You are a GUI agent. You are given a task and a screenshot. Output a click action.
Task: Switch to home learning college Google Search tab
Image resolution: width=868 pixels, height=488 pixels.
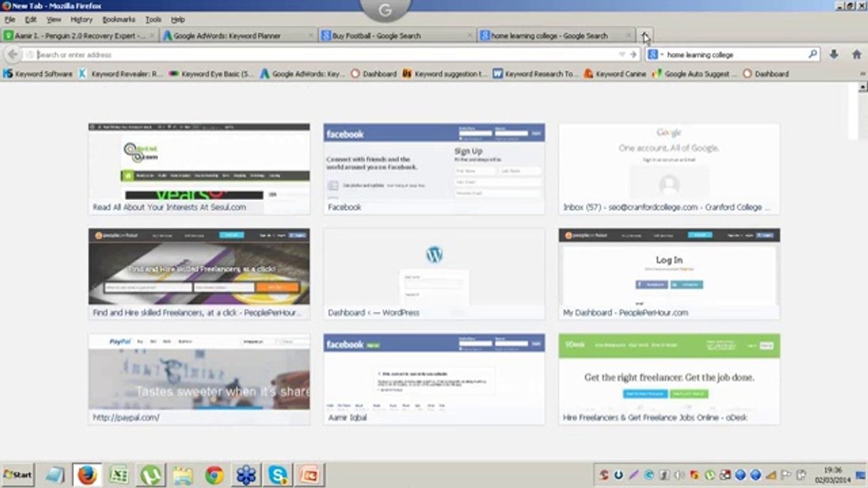click(x=557, y=35)
